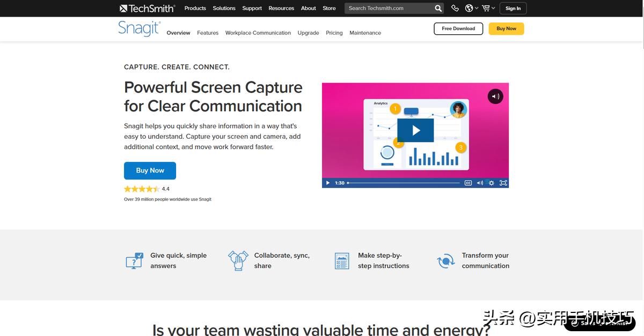
Task: Click Make step-by-step instructions text
Action: [x=384, y=260]
